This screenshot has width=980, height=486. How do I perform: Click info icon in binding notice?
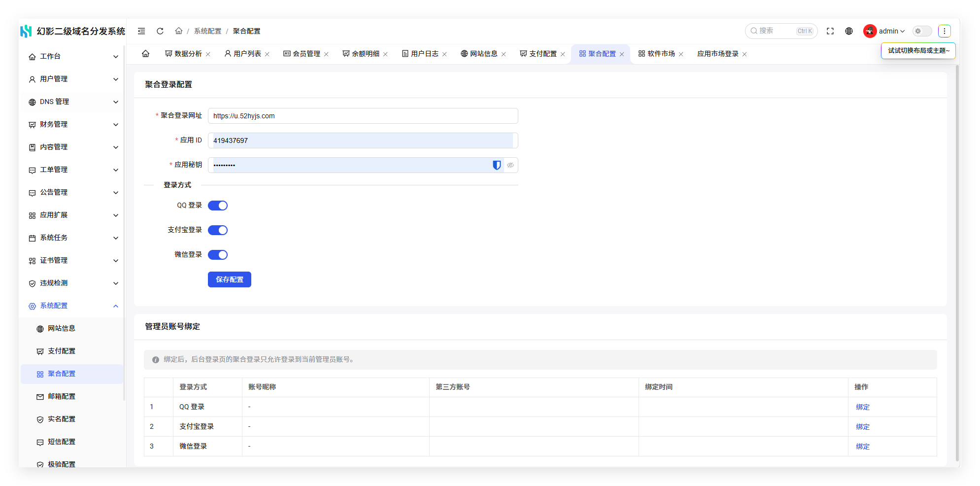(x=156, y=360)
